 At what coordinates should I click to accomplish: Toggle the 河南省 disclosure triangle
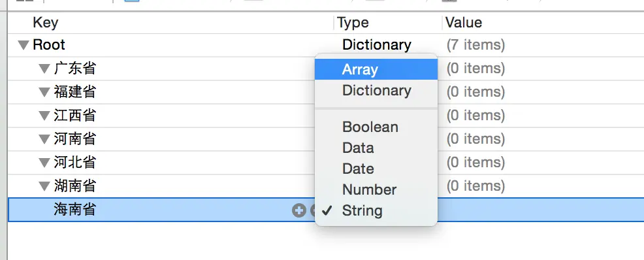click(44, 139)
